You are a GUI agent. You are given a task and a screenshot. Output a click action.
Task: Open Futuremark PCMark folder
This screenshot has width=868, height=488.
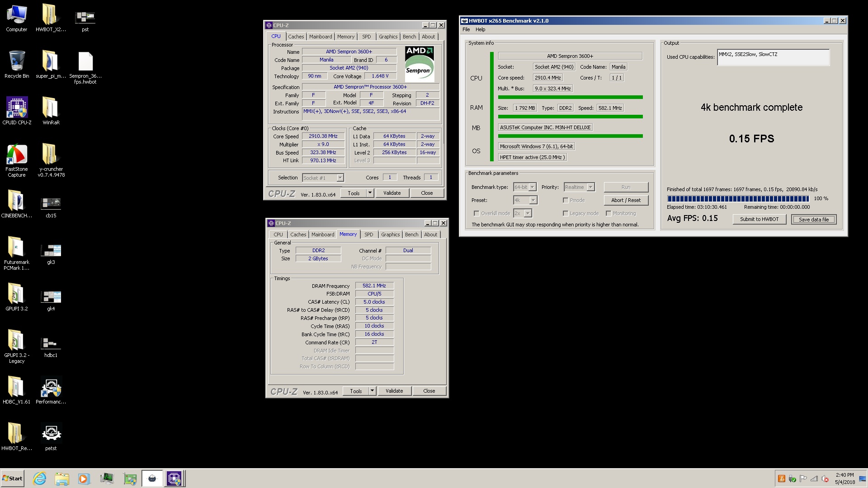17,253
